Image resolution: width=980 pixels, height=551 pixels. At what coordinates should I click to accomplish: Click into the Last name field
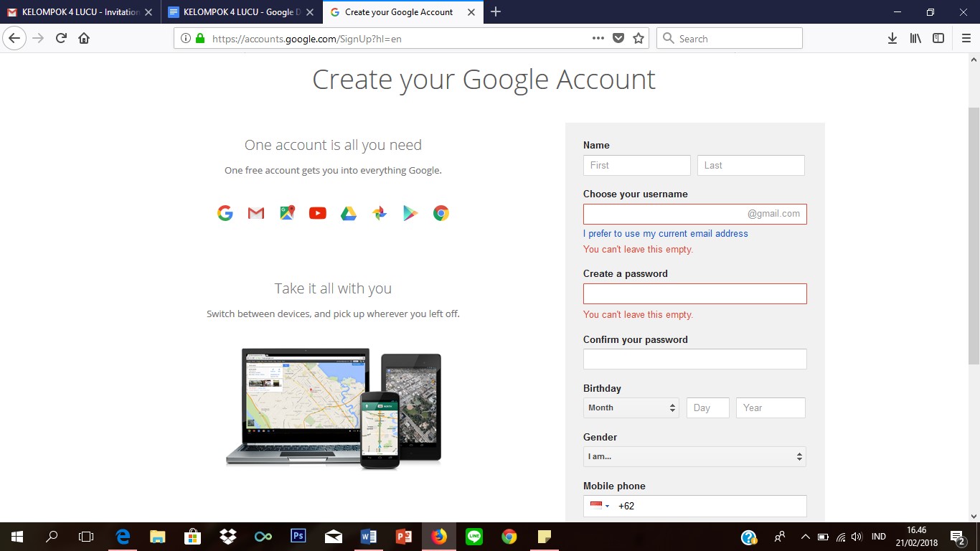point(751,165)
